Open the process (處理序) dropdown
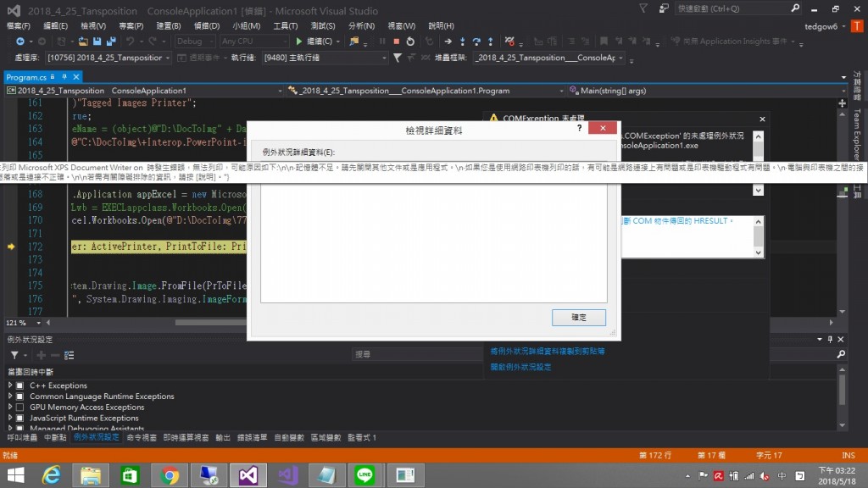The image size is (868, 488). click(108, 58)
